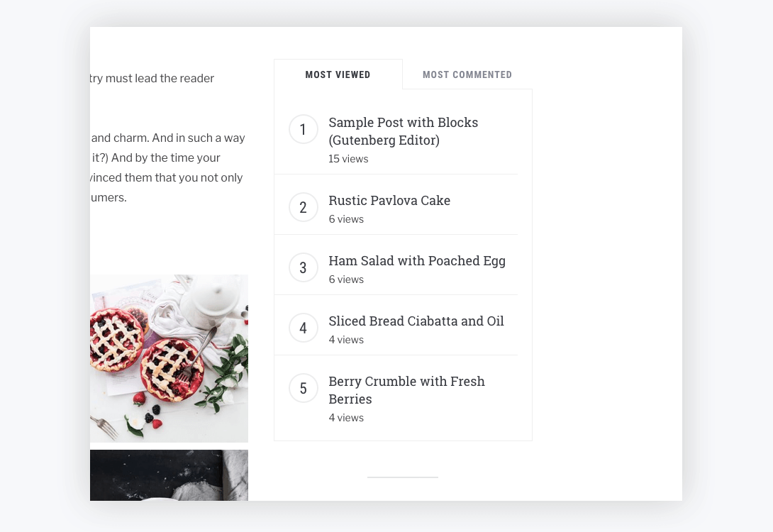This screenshot has height=532, width=773.
Task: Click the 6 views count under Rustic Pavlova Cake
Action: [x=346, y=218]
